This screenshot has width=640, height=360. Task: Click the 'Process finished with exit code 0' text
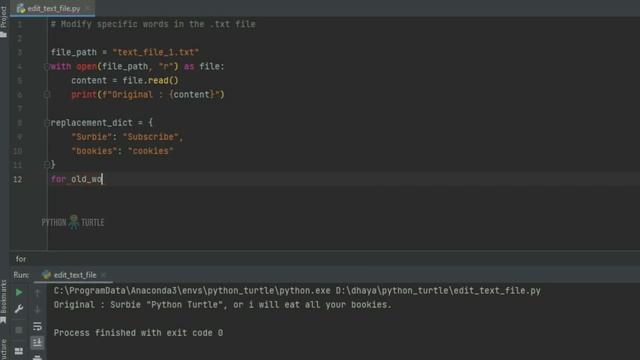[x=138, y=333]
